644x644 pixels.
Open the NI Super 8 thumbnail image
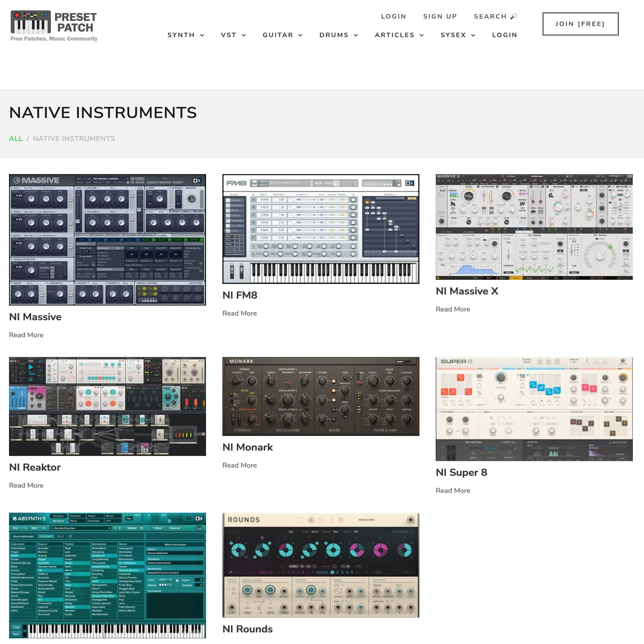click(534, 409)
